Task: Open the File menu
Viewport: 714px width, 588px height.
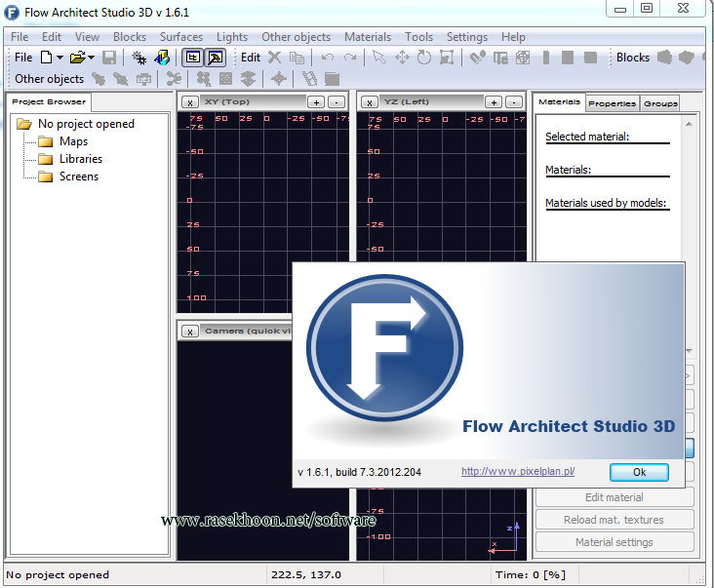Action: (20, 37)
